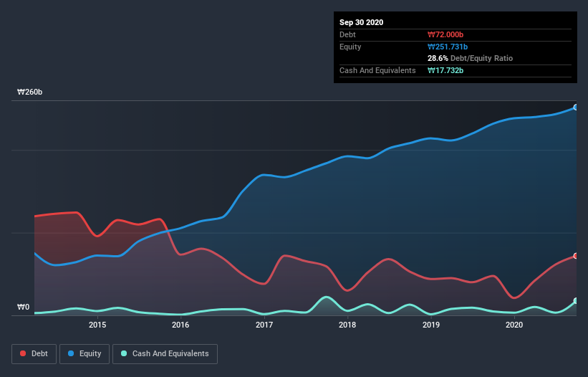
Task: Click the Cash And Equivalents tooltip label
Action: click(x=377, y=70)
